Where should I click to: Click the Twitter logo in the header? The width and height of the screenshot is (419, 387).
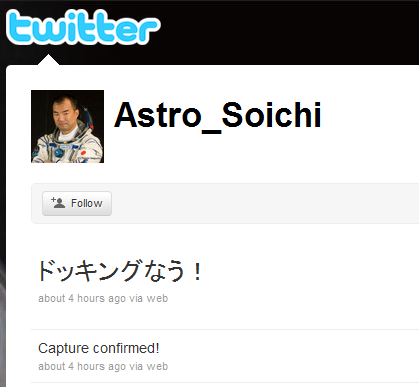pyautogui.click(x=83, y=27)
